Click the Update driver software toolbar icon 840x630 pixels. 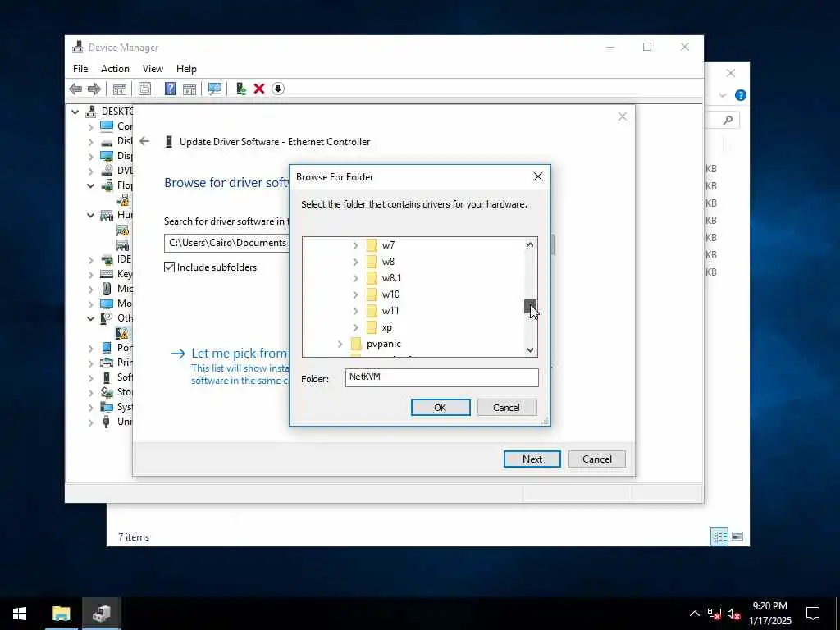241,89
